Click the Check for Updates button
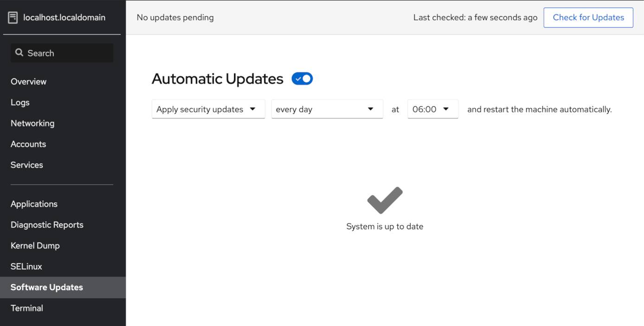Viewport: 644px width, 326px height. pos(588,17)
